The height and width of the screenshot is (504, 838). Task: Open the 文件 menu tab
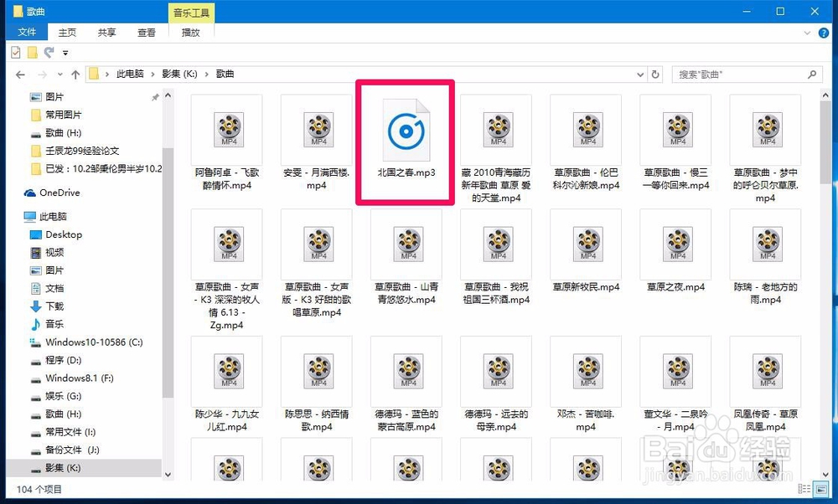(x=27, y=32)
